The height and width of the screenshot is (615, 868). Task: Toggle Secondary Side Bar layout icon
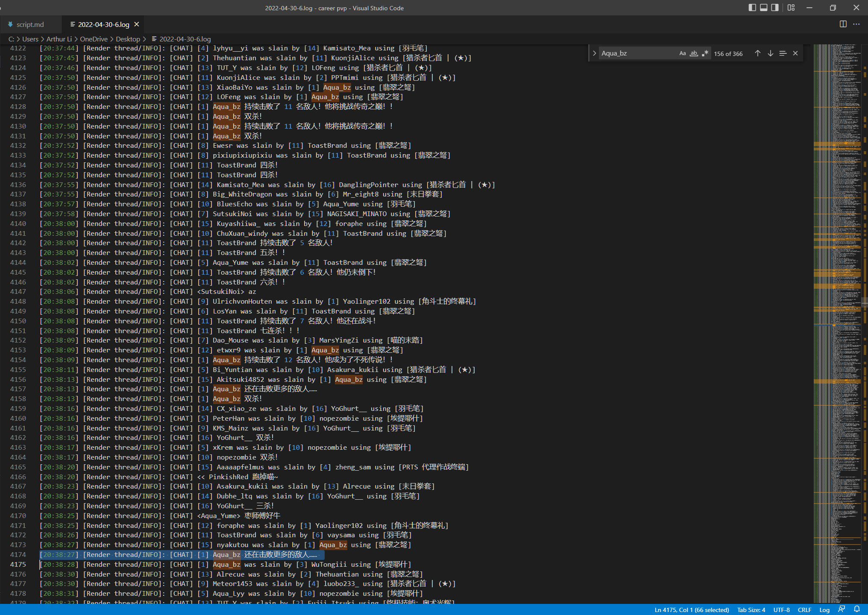774,8
